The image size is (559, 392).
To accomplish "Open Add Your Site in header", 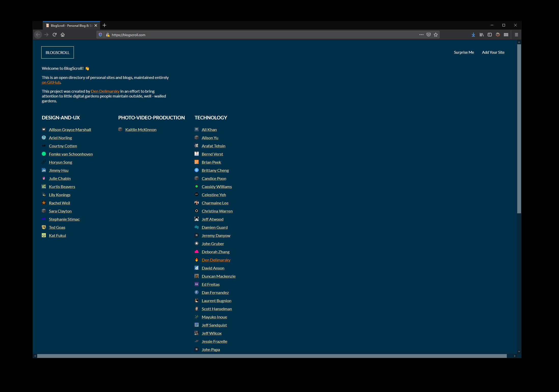I will tap(493, 52).
